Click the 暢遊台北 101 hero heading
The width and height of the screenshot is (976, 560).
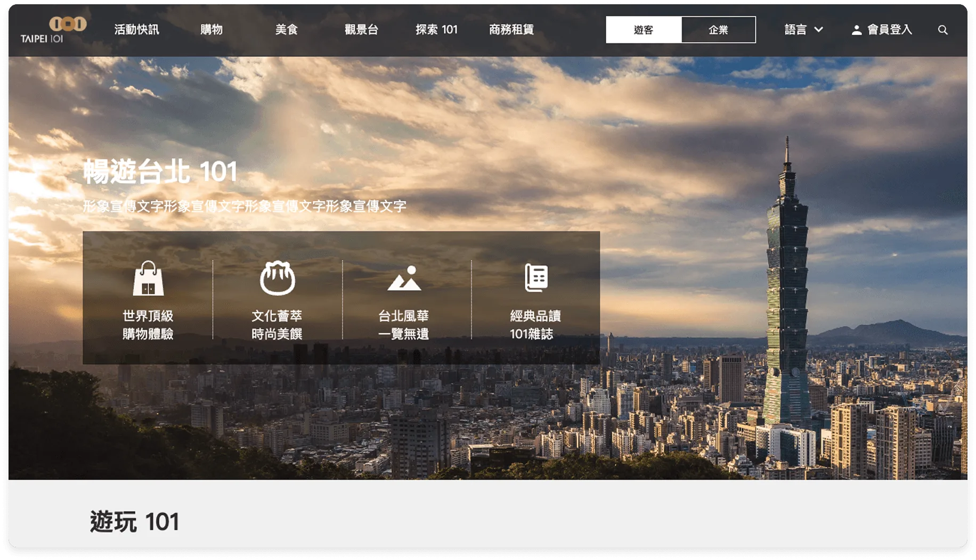[x=160, y=171]
